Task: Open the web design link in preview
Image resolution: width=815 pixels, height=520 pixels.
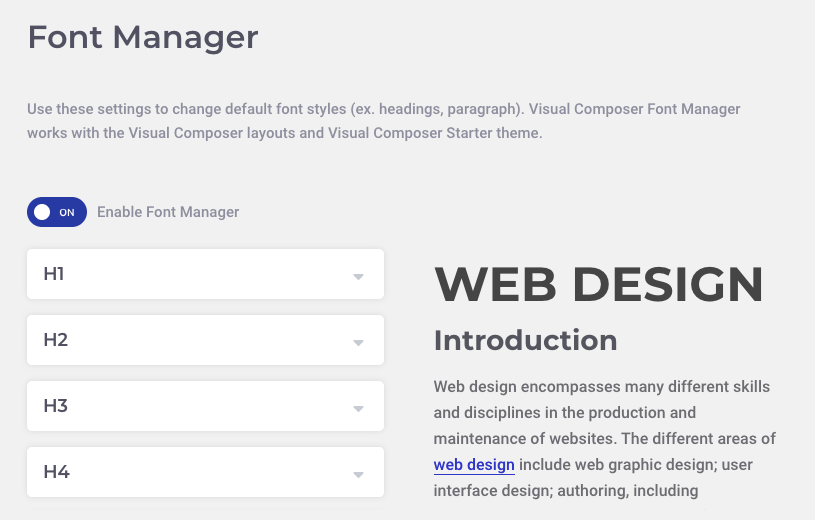Action: [x=474, y=464]
